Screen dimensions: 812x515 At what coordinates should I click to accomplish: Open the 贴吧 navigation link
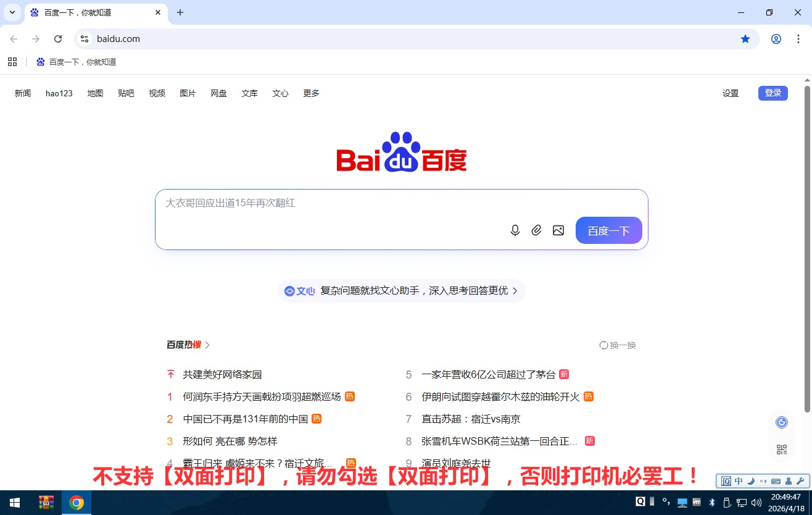coord(126,93)
